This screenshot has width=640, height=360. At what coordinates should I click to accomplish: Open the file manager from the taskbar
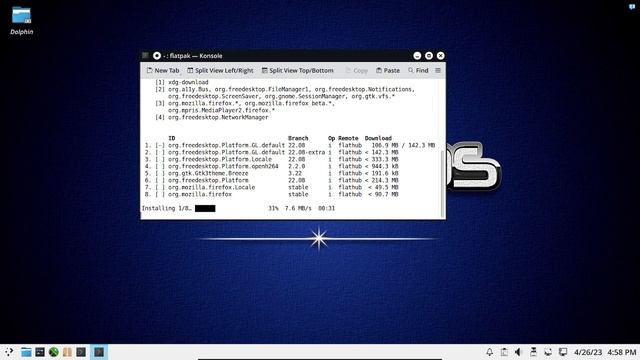[x=26, y=352]
